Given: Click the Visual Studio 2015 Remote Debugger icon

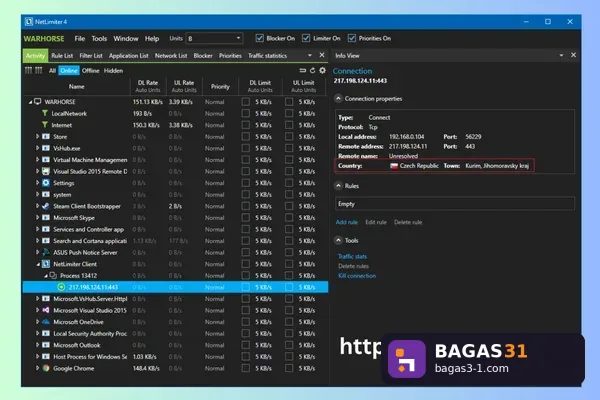Looking at the screenshot, I should [46, 171].
